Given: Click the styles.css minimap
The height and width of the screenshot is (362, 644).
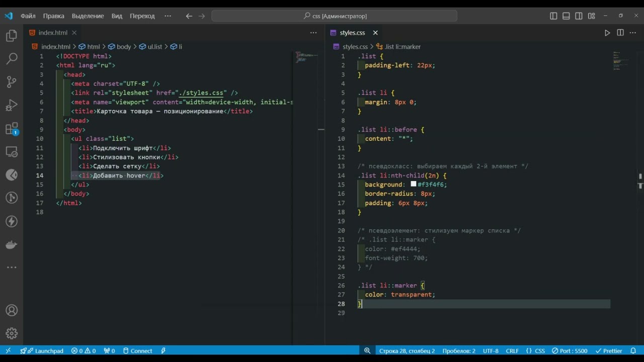Looking at the screenshot, I should [620, 60].
